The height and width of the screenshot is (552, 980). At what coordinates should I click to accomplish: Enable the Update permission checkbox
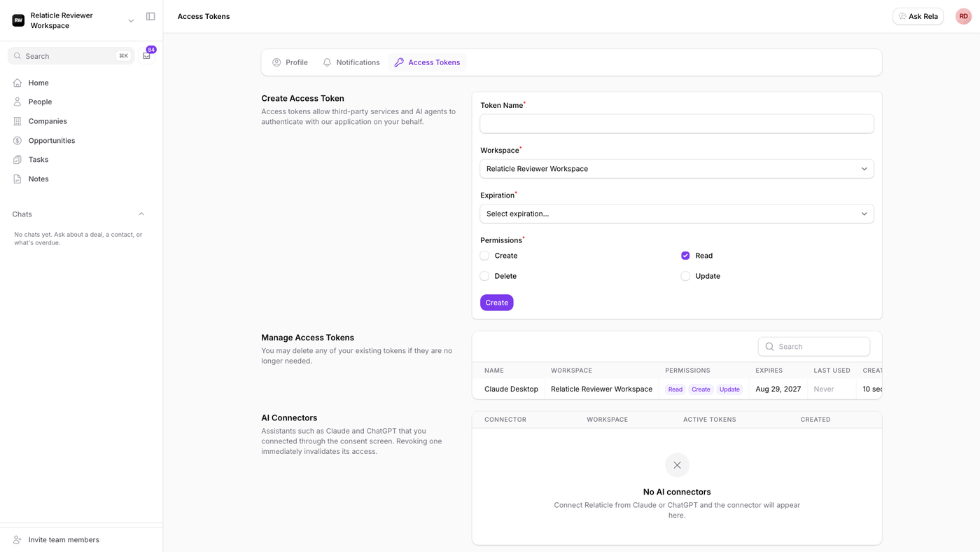click(685, 276)
